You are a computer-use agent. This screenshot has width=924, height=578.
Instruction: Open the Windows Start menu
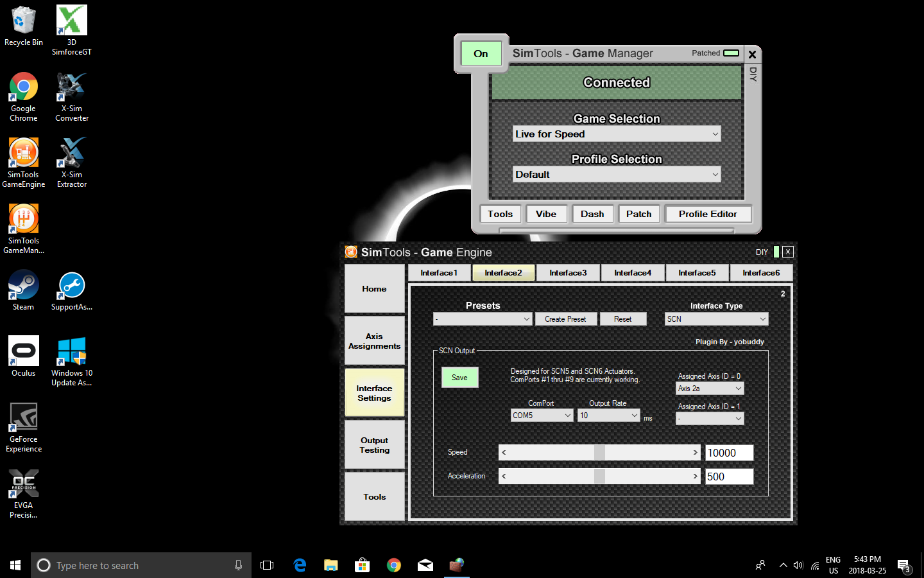15,565
